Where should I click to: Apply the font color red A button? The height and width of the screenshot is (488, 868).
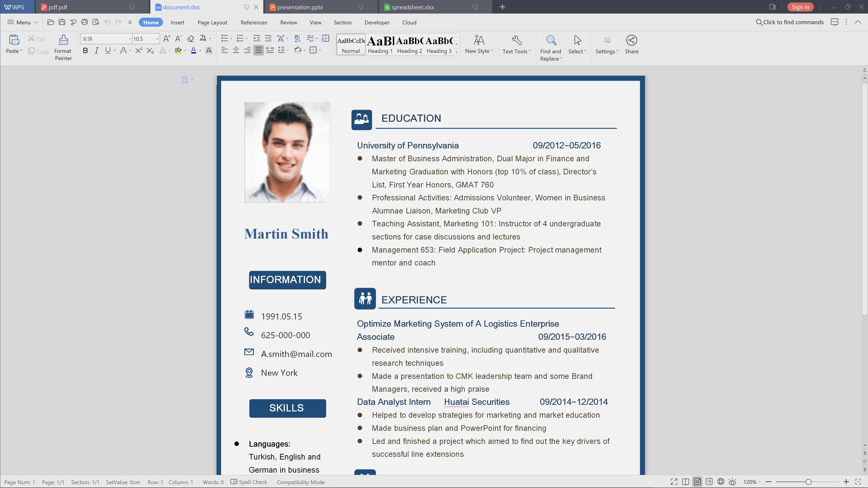(193, 51)
